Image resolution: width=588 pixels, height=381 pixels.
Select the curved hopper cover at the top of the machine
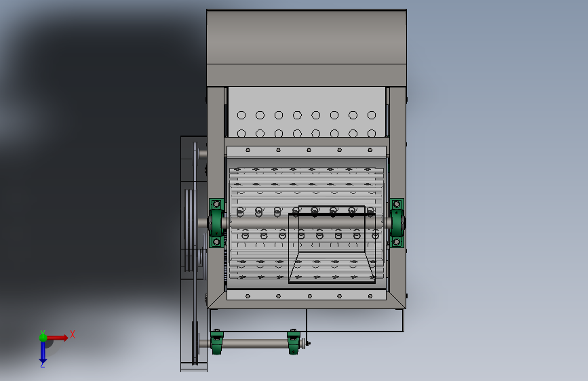click(x=307, y=37)
